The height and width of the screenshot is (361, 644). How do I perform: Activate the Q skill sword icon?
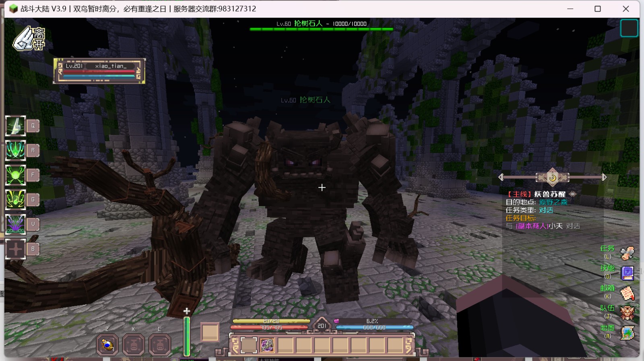(x=16, y=126)
